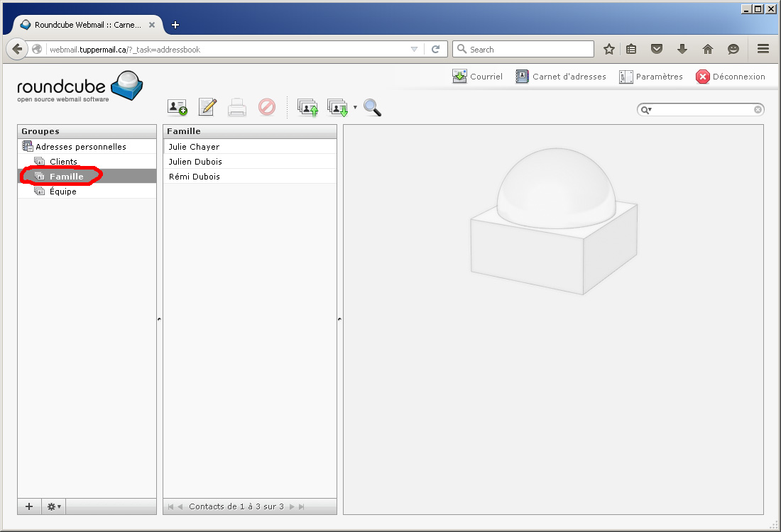Add a new group with plus button
This screenshot has width=781, height=532.
(29, 506)
